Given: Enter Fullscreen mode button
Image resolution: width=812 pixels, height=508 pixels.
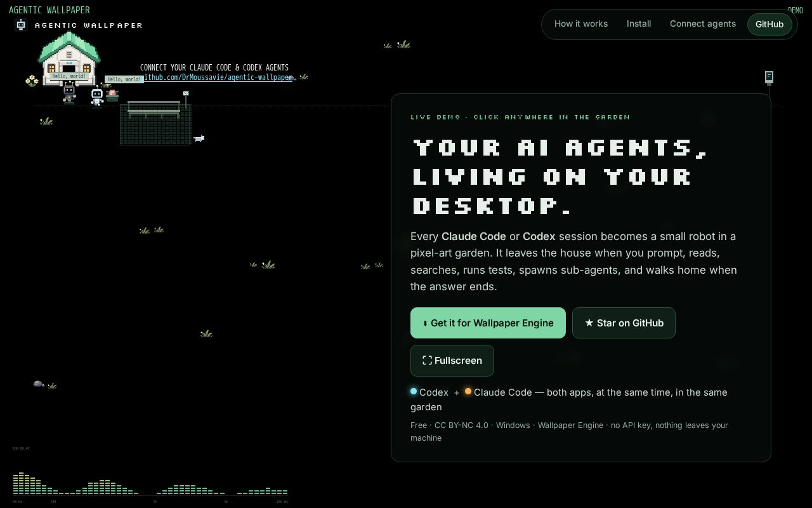Looking at the screenshot, I should (x=452, y=361).
